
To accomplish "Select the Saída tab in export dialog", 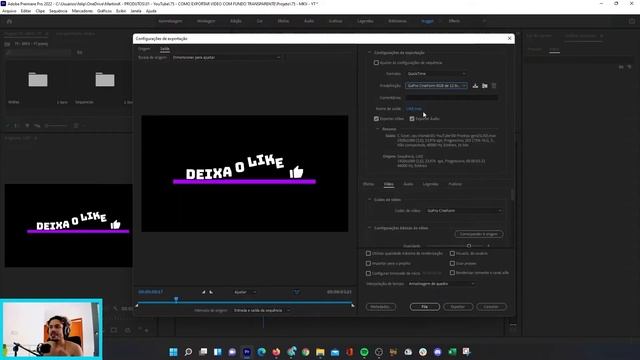I will 164,49.
